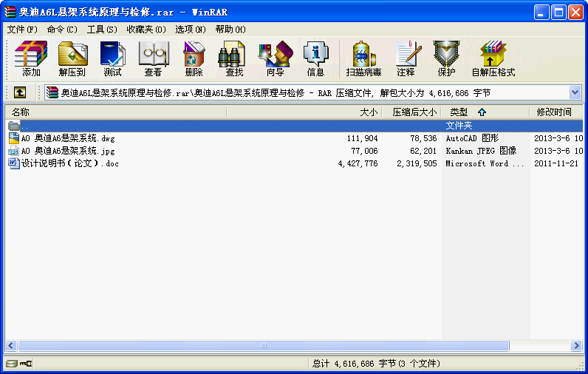
Task: Click the 扫描病毒 (Virus Scan) icon
Action: pyautogui.click(x=363, y=58)
